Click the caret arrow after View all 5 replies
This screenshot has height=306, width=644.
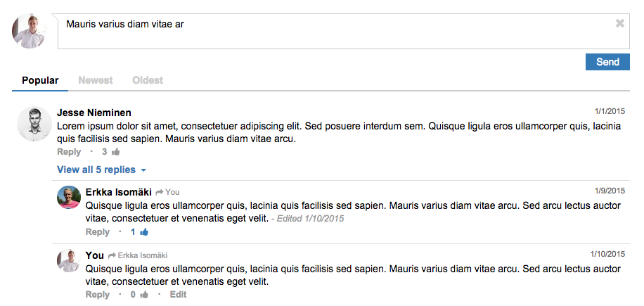143,170
